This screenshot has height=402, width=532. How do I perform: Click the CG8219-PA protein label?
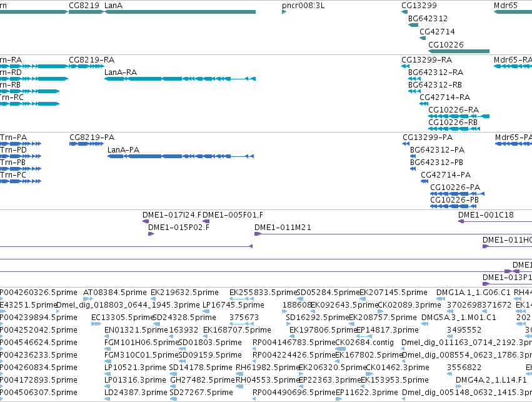tap(92, 138)
